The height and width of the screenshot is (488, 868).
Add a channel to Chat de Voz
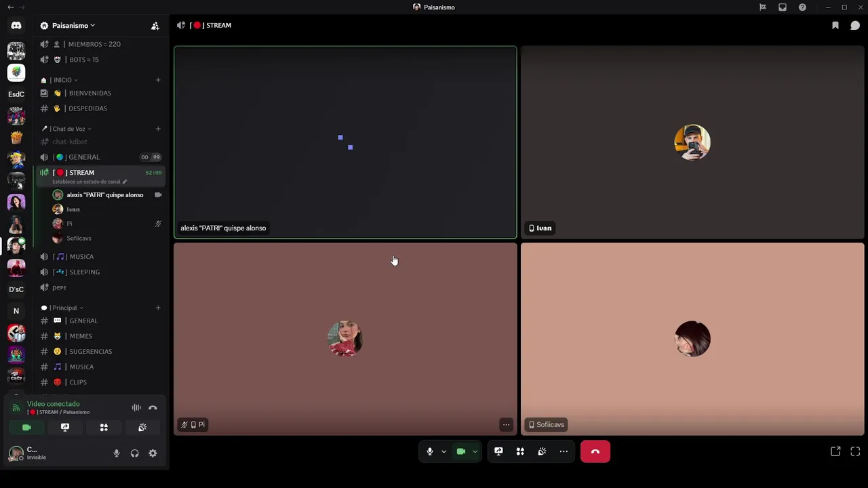[158, 129]
